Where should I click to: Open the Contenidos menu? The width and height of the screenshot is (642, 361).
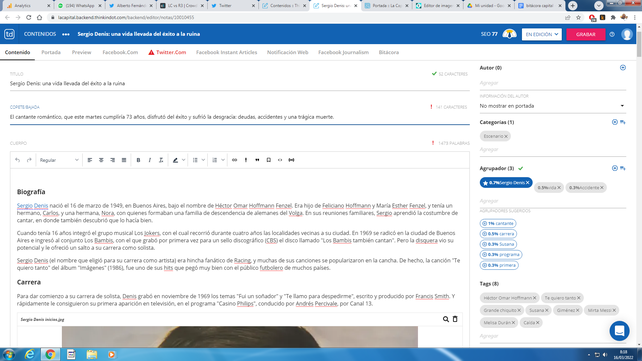[40, 34]
